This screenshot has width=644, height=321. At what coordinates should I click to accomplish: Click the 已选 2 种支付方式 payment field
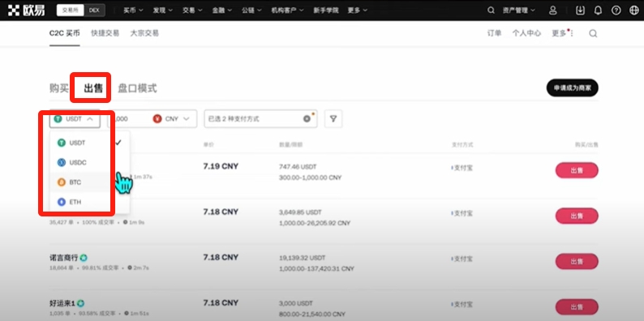click(x=260, y=118)
